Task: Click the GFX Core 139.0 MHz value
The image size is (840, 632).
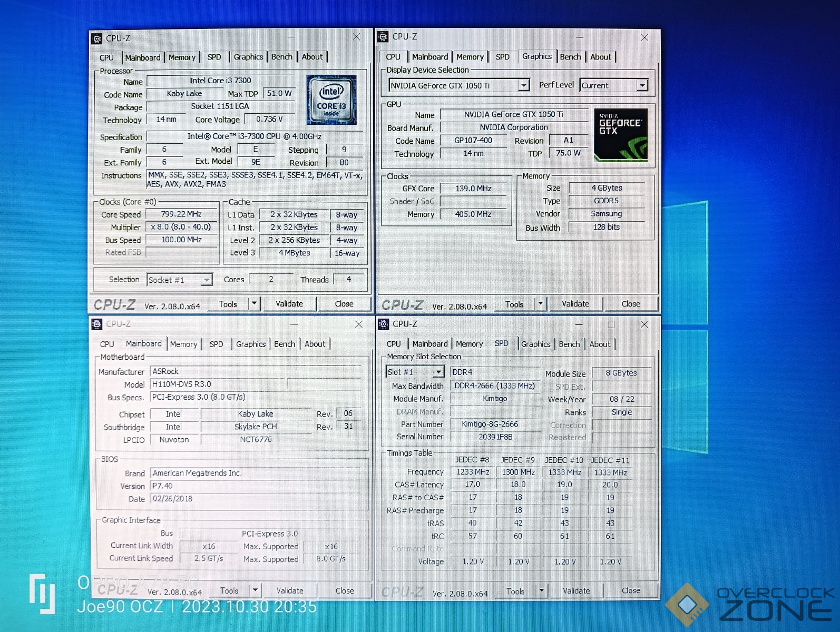Action: [473, 189]
